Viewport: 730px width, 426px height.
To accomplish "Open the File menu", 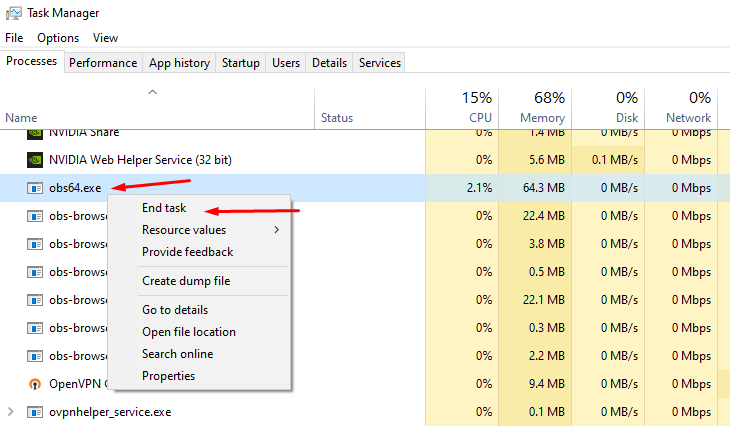I will point(14,38).
